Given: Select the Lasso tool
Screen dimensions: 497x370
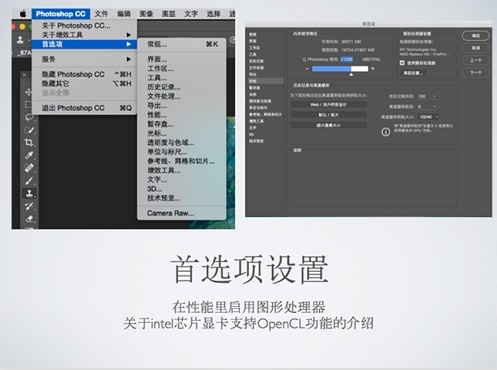Looking at the screenshot, I should (29, 117).
